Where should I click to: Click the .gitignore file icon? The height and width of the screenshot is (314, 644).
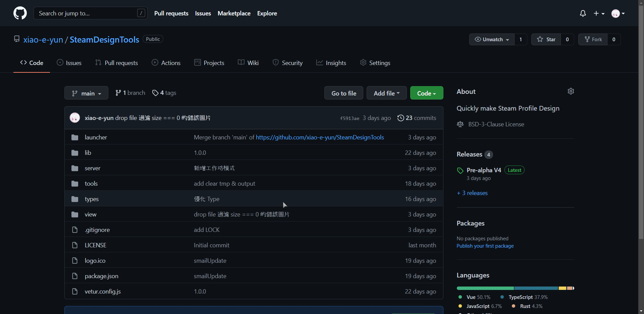click(x=75, y=230)
